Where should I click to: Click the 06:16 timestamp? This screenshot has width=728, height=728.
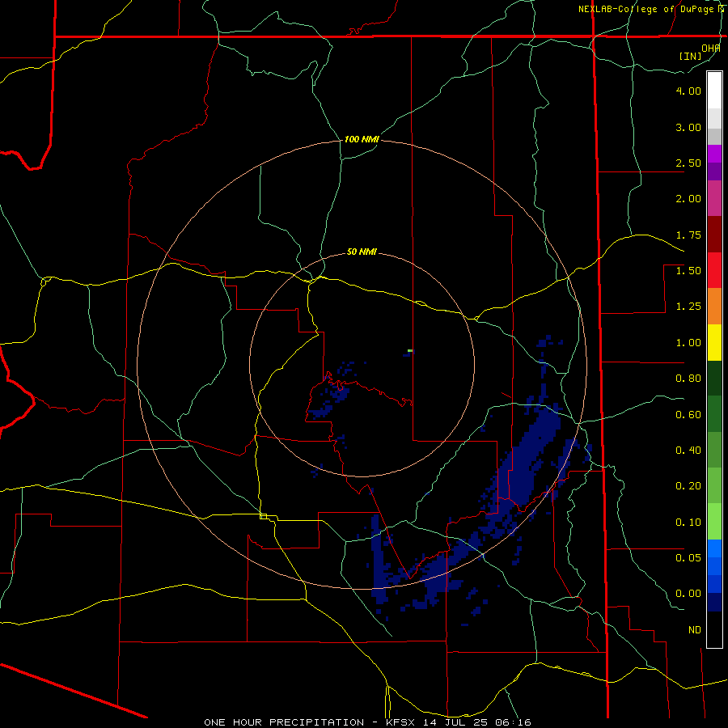[514, 722]
